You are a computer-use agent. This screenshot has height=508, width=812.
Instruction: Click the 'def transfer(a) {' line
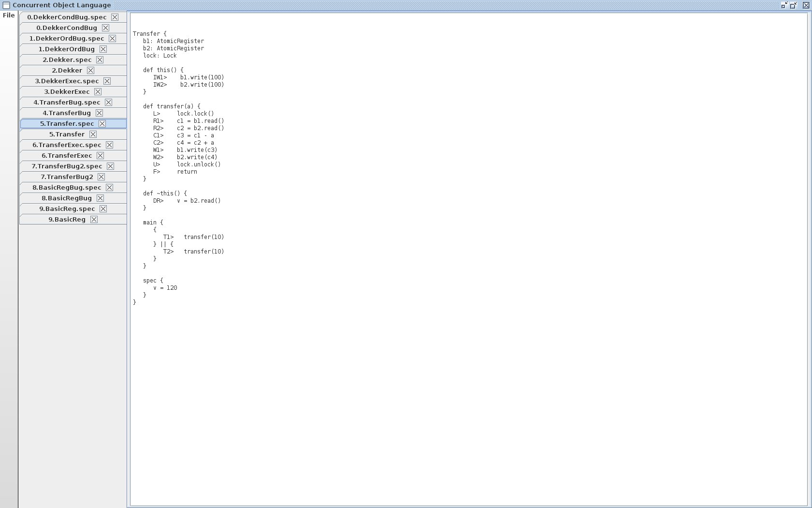click(x=172, y=106)
